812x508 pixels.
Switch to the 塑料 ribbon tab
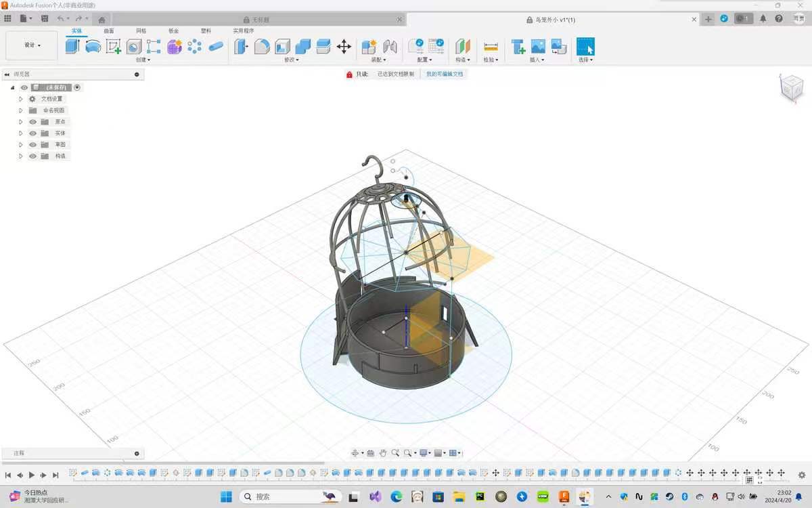pyautogui.click(x=206, y=31)
